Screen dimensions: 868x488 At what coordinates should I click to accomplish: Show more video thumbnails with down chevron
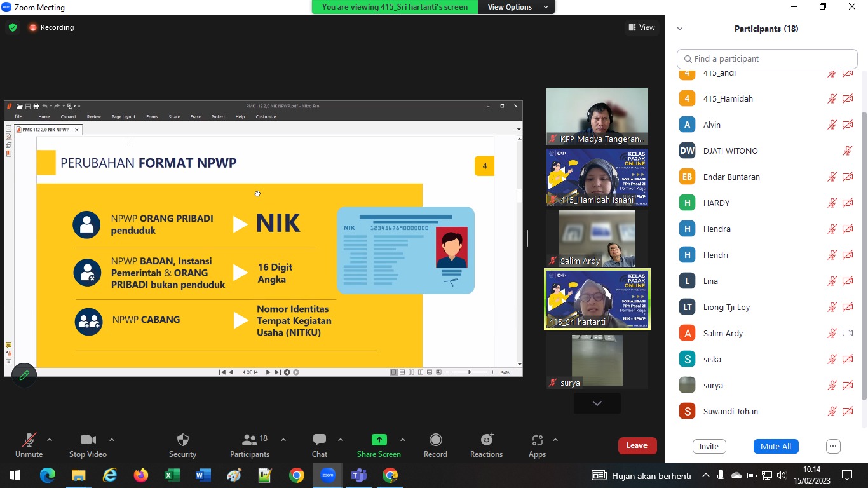pos(597,403)
